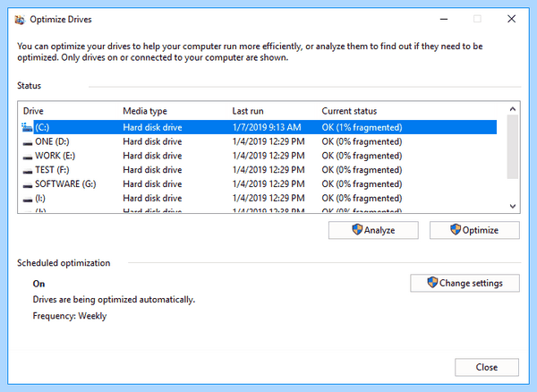Minimize the Optimize Drives window

(x=444, y=19)
